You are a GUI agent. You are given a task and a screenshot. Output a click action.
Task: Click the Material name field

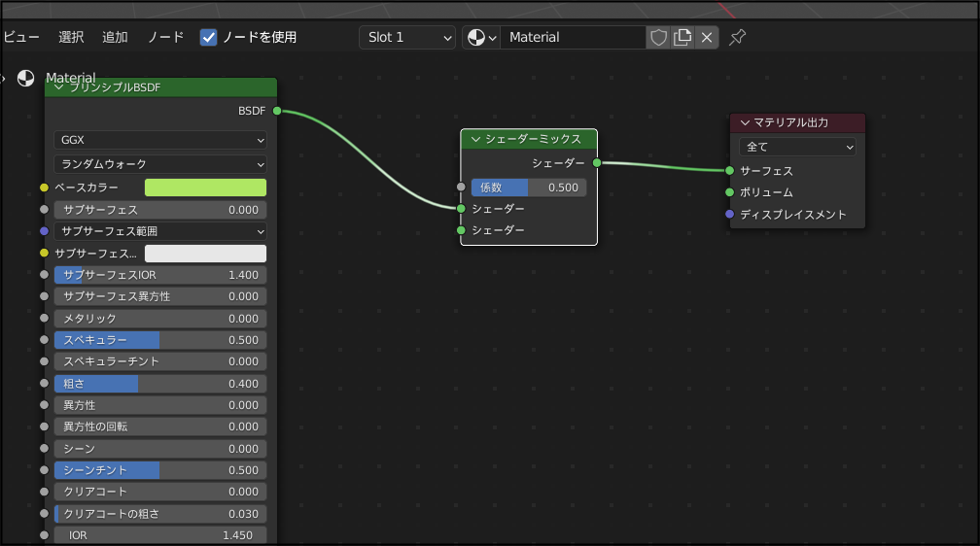coord(574,38)
